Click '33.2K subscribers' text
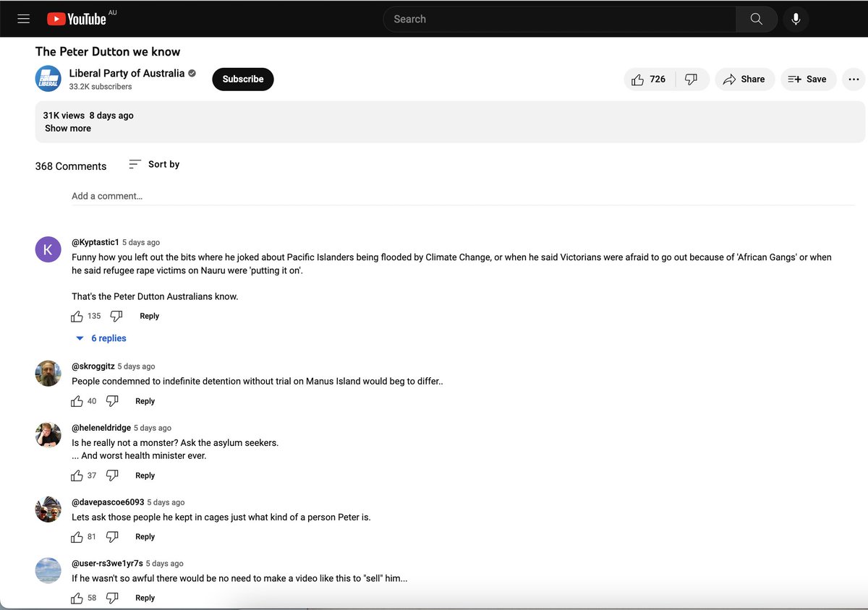This screenshot has height=610, width=868. (x=101, y=87)
